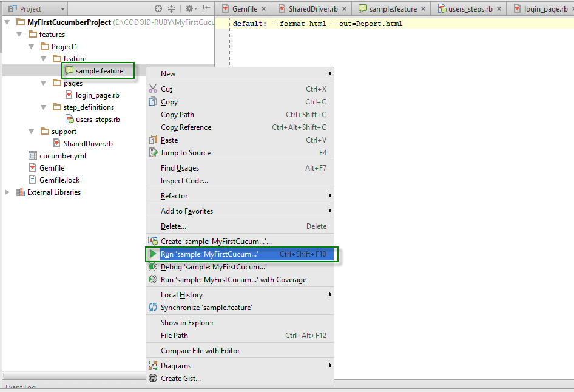
Task: Click the Cucumber icon beside sample.feature
Action: tap(69, 70)
